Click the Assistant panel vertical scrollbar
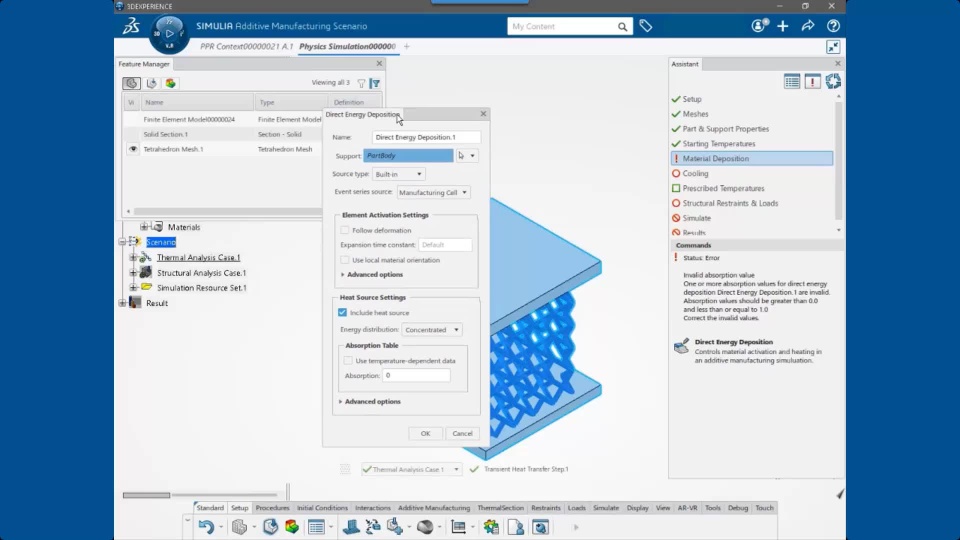Viewport: 960px width, 540px height. pyautogui.click(x=838, y=159)
